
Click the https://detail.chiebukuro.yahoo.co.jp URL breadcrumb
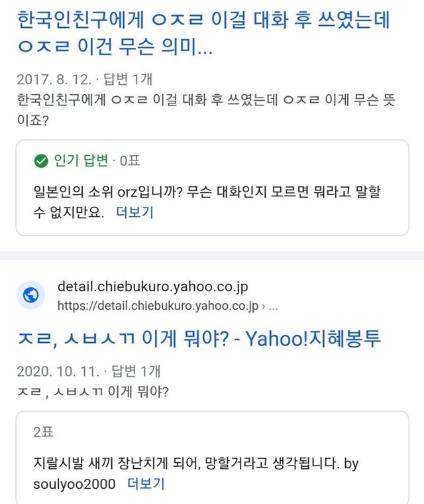coord(158,306)
